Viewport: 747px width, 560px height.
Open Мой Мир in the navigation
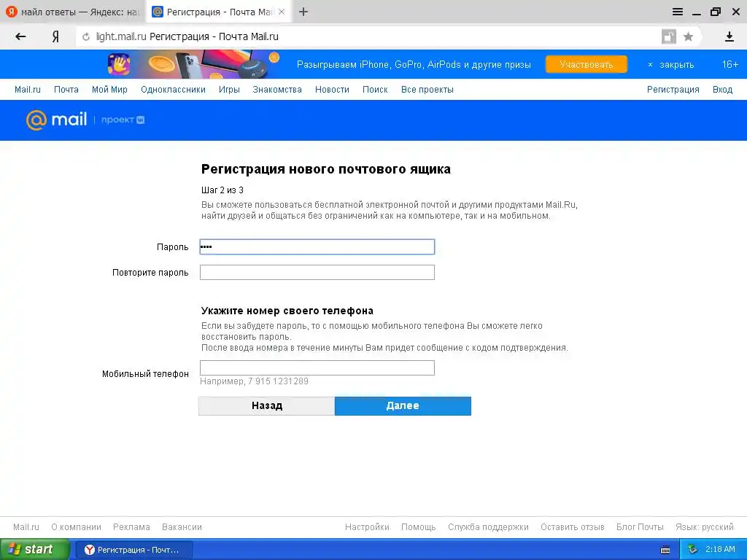109,90
